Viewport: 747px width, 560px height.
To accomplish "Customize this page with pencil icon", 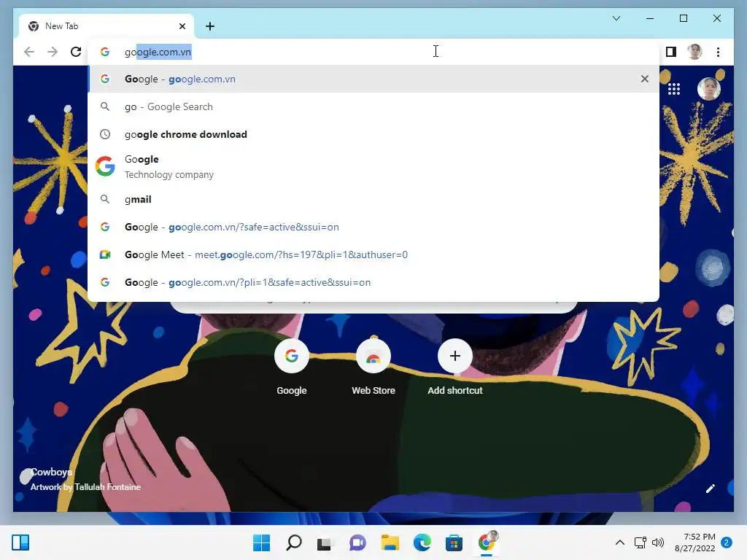I will coord(710,489).
